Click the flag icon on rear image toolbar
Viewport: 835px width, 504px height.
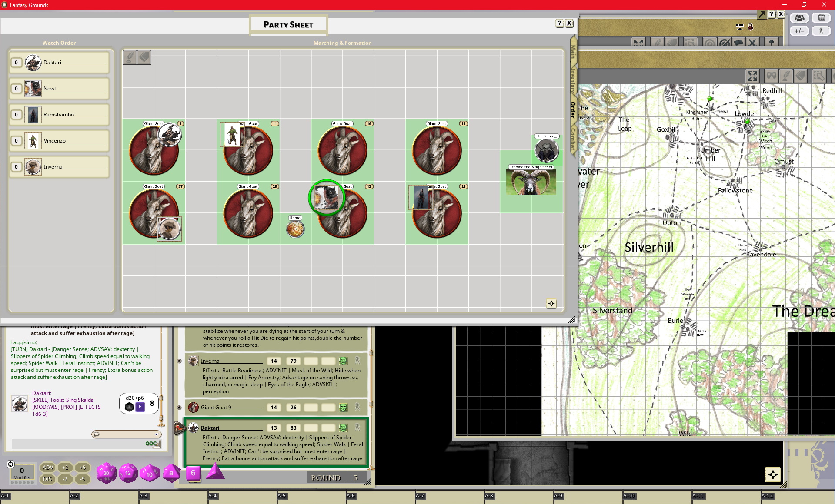738,43
